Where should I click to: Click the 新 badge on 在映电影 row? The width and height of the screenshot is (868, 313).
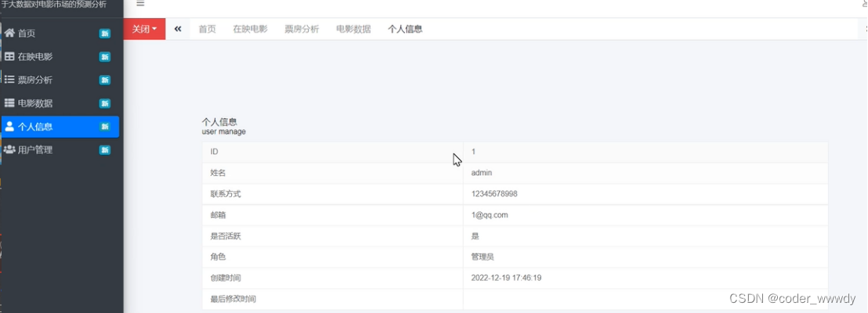105,57
